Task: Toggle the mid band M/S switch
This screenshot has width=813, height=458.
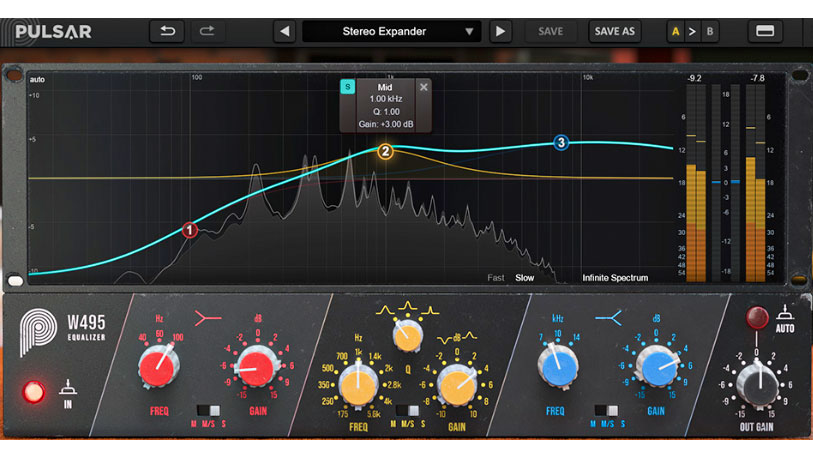Action: click(x=408, y=411)
